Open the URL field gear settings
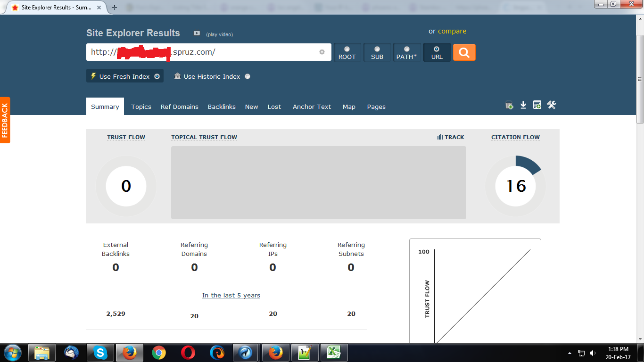 tap(322, 52)
